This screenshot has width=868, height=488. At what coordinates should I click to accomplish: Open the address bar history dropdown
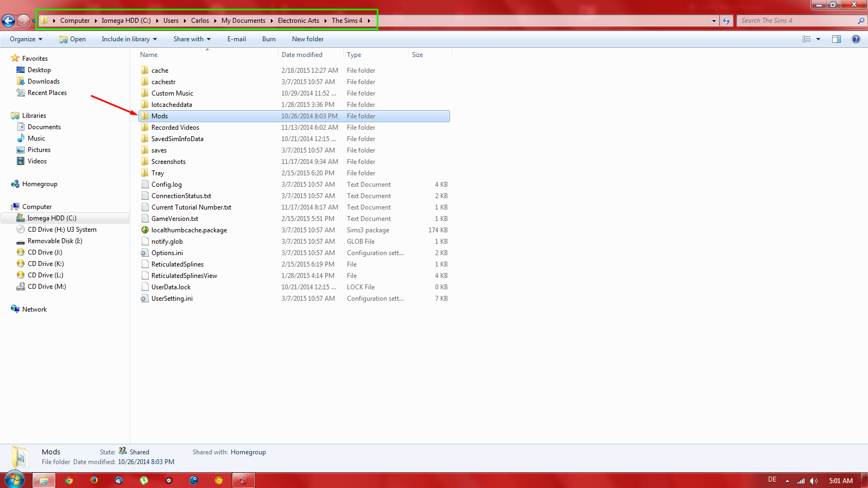714,21
